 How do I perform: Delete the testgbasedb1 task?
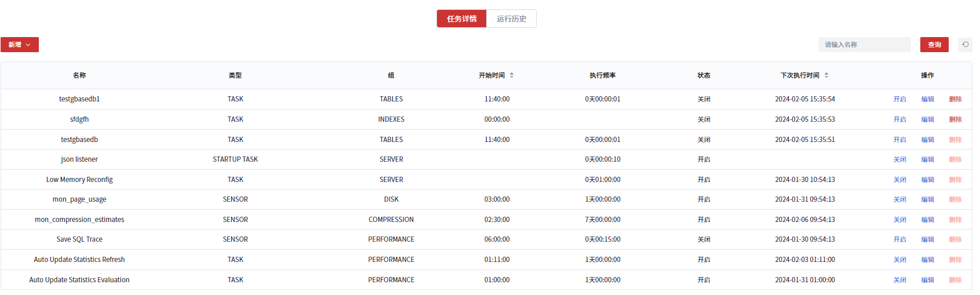(x=955, y=99)
